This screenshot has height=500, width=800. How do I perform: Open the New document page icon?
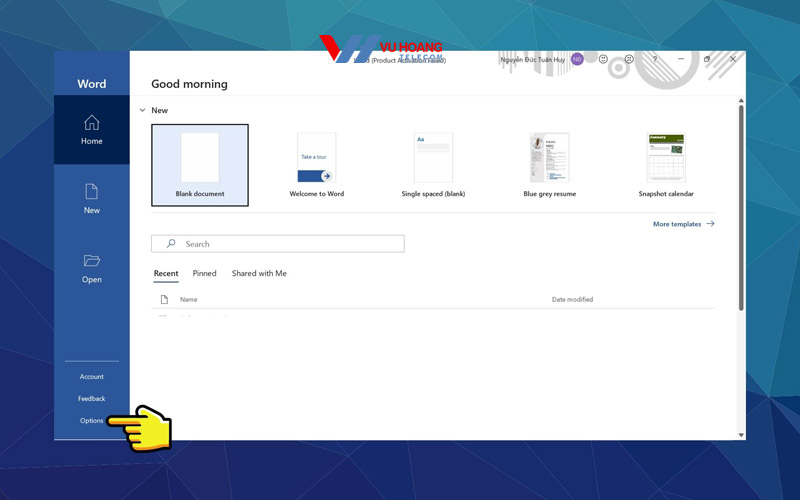[x=91, y=192]
